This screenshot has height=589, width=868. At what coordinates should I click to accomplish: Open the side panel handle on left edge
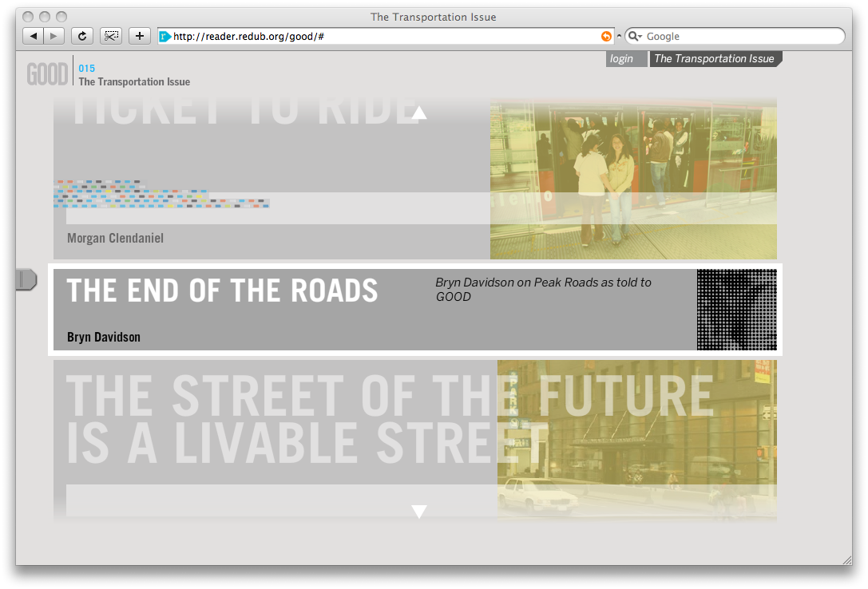click(x=26, y=279)
